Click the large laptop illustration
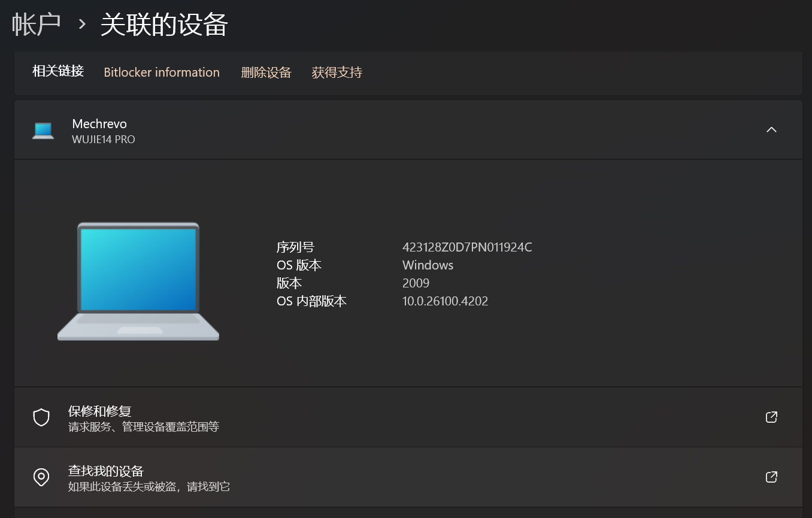This screenshot has width=812, height=518. click(x=138, y=281)
